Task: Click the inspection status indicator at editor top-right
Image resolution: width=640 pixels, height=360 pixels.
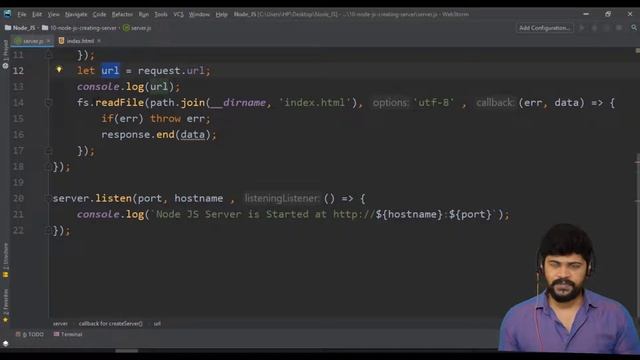Action: click(637, 51)
